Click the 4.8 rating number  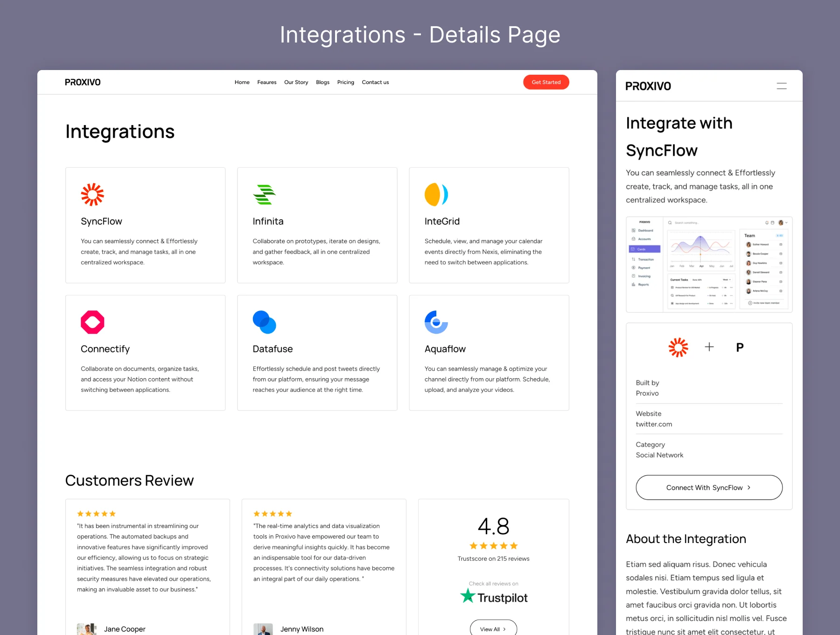(x=493, y=526)
